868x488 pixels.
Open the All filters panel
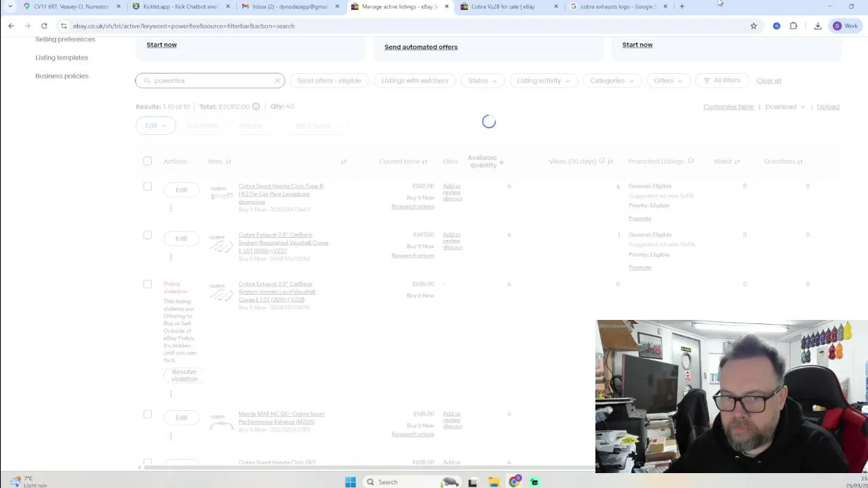(x=722, y=81)
